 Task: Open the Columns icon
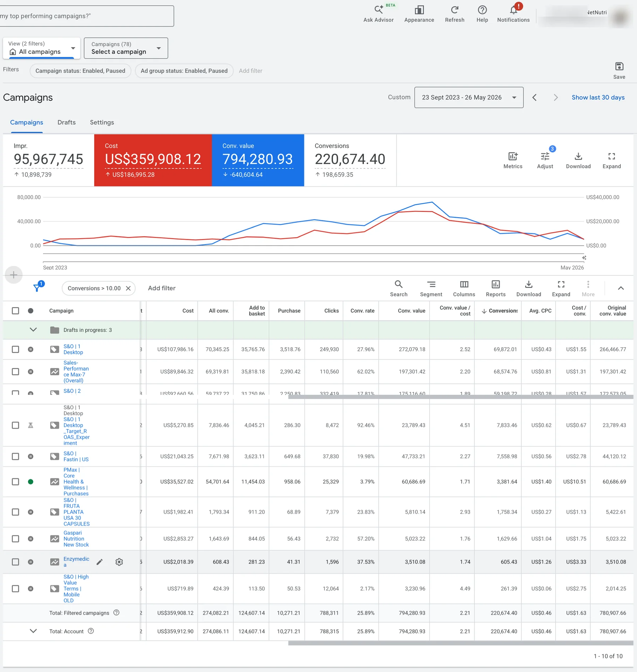point(464,289)
